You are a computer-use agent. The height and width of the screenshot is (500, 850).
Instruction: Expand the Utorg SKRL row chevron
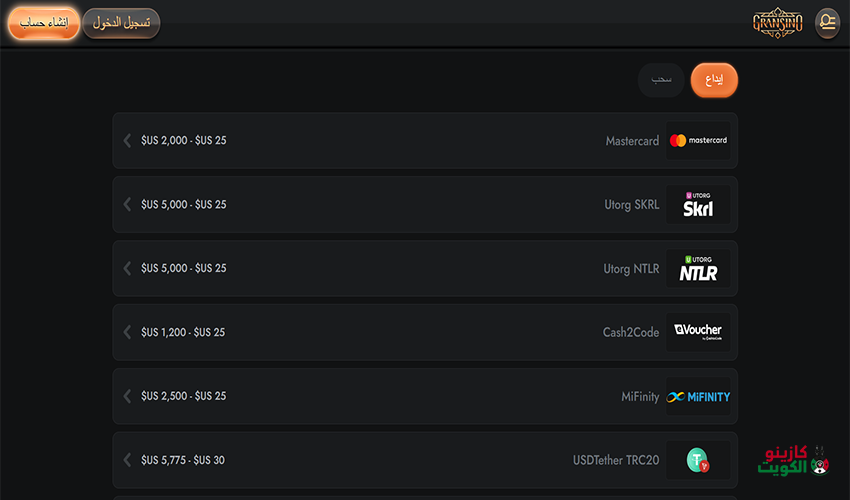point(127,204)
